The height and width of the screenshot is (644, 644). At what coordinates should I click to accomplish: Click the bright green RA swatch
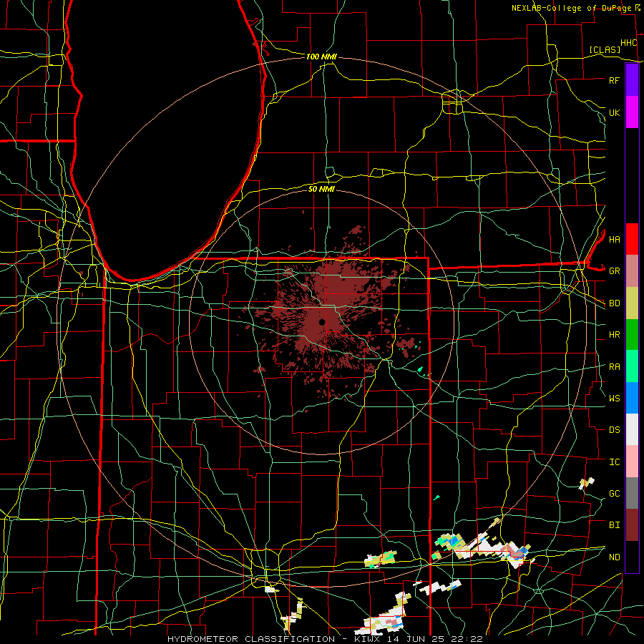[632, 366]
